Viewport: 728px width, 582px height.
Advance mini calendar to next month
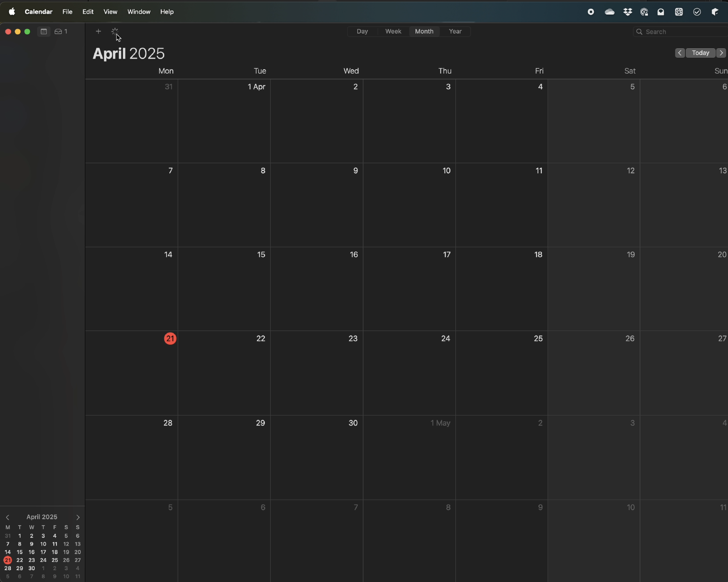78,517
